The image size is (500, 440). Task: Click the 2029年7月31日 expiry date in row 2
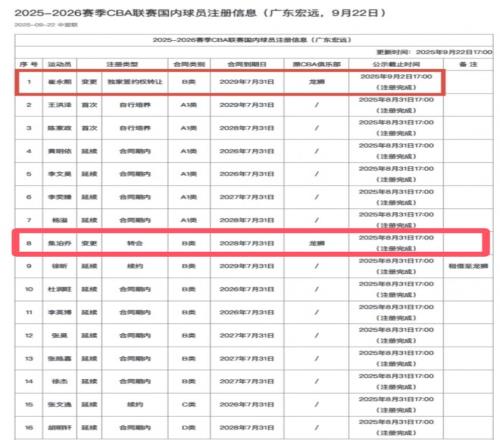(x=247, y=105)
